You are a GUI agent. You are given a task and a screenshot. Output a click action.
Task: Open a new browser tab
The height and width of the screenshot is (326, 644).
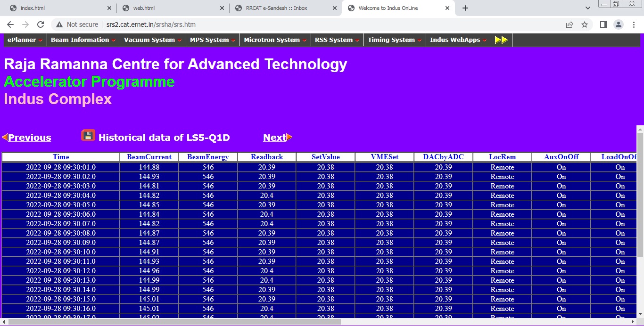click(465, 8)
